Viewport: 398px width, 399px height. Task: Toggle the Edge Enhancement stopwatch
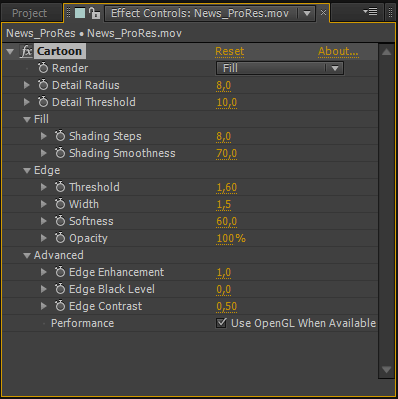60,272
